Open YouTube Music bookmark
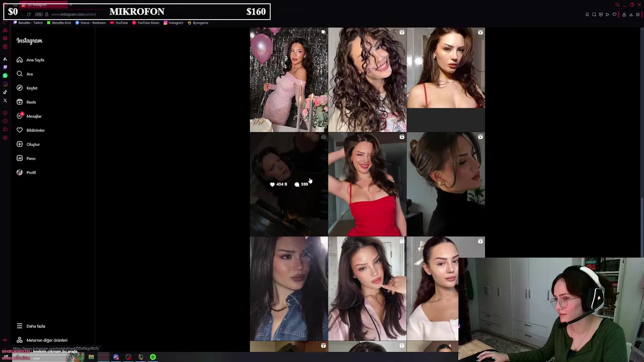Image resolution: width=644 pixels, height=362 pixels. (x=146, y=23)
